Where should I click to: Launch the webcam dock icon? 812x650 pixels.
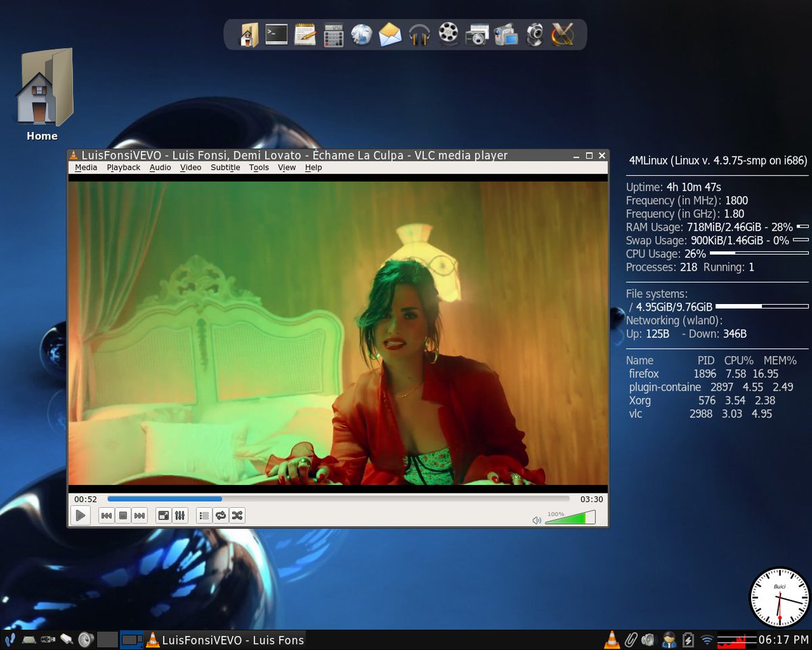(535, 35)
